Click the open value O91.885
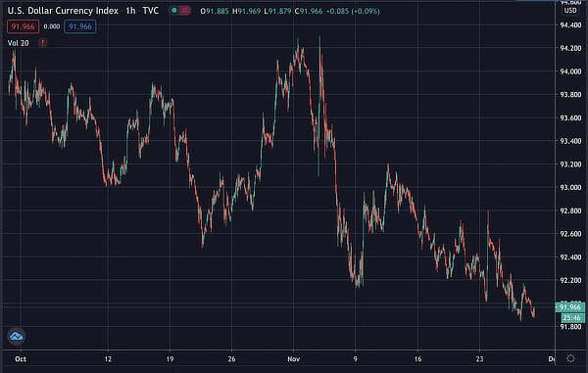Viewport: 588px width, 373px height. [x=215, y=11]
